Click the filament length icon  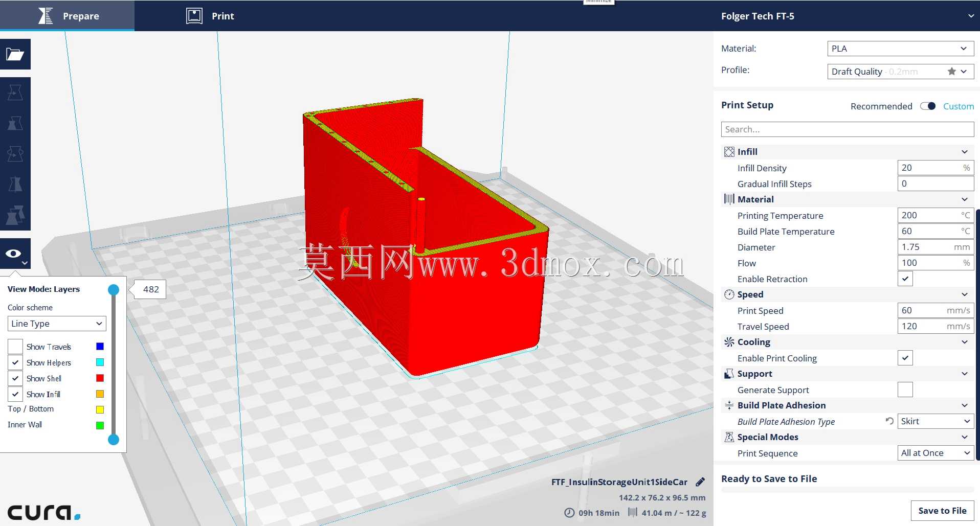coord(633,512)
